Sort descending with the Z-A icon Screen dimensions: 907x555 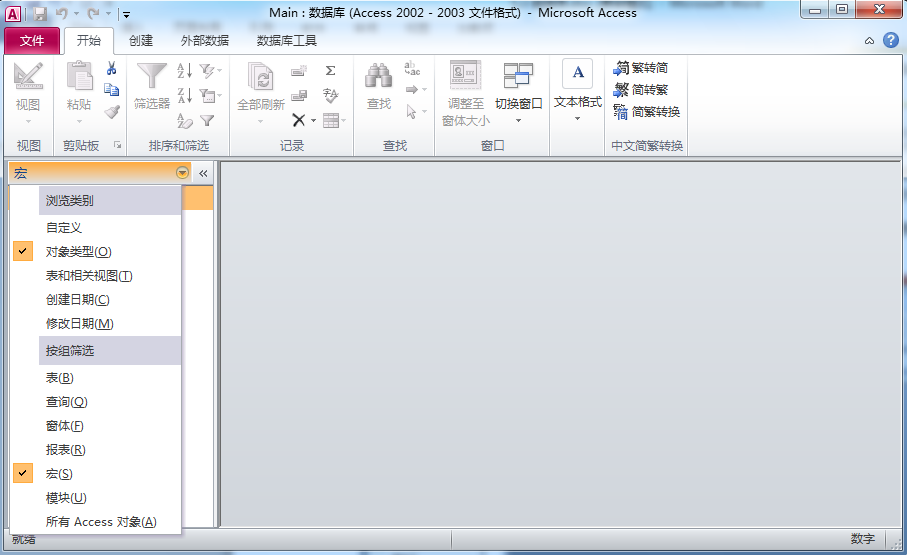pos(185,95)
